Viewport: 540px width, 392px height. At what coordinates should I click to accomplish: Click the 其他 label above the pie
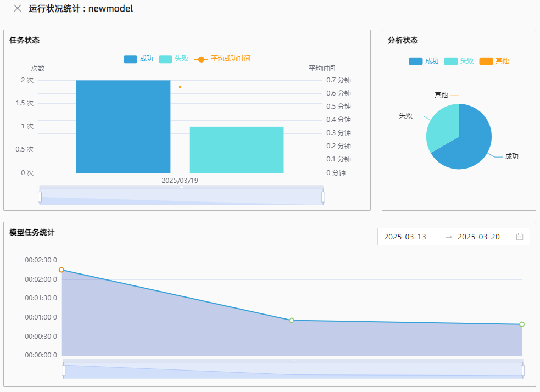click(x=441, y=94)
